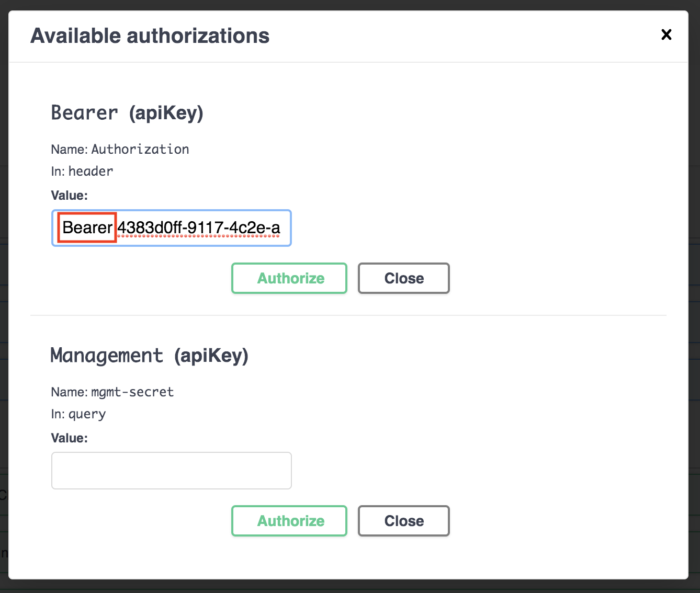Click inside the empty Management Value field
This screenshot has width=700, height=593.
click(171, 471)
